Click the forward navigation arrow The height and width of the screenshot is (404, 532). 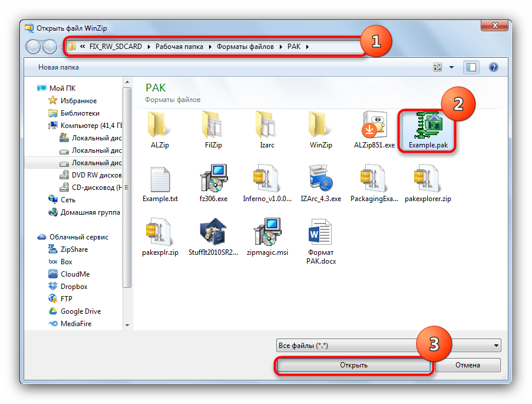tap(50, 47)
